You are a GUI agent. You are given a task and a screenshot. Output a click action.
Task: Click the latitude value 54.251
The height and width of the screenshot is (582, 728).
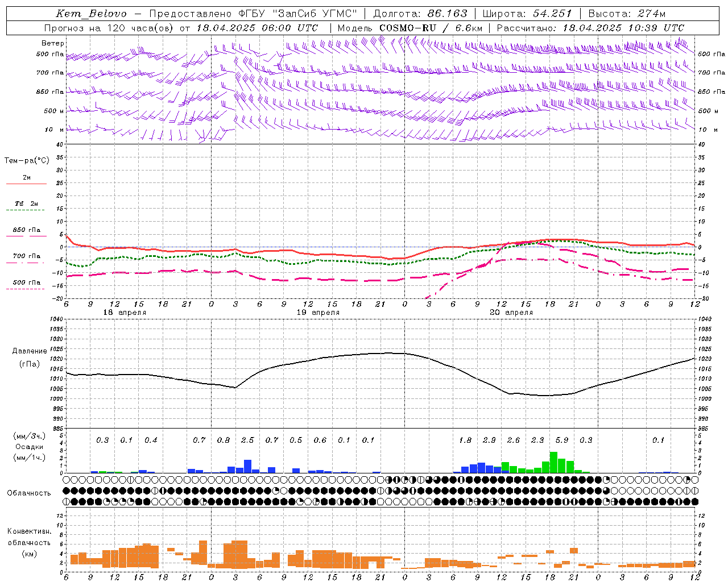click(x=552, y=14)
